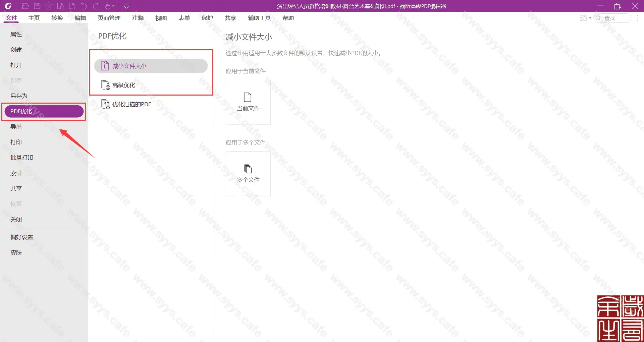Image resolution: width=644 pixels, height=342 pixels.
Task: Click the Undo arrow icon
Action: tap(84, 6)
